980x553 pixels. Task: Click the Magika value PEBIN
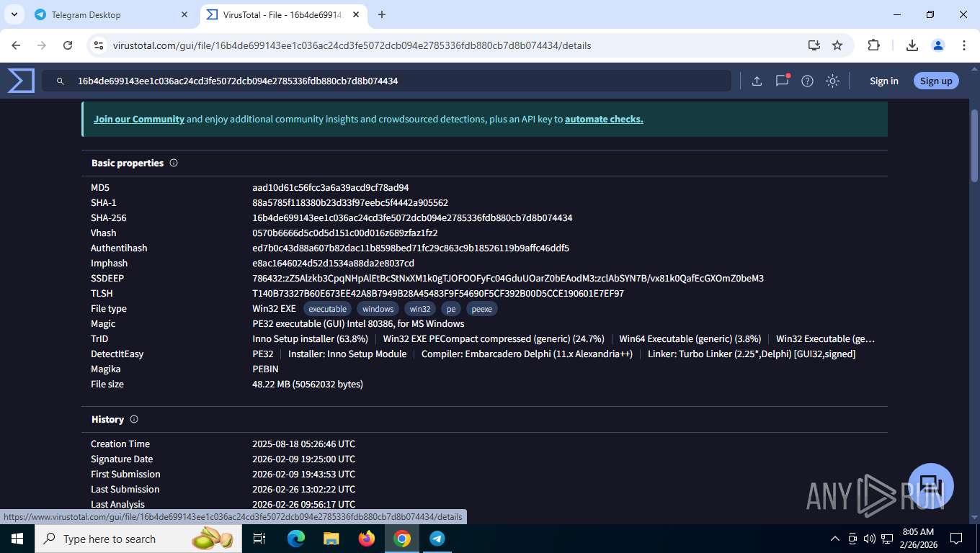pyautogui.click(x=265, y=369)
